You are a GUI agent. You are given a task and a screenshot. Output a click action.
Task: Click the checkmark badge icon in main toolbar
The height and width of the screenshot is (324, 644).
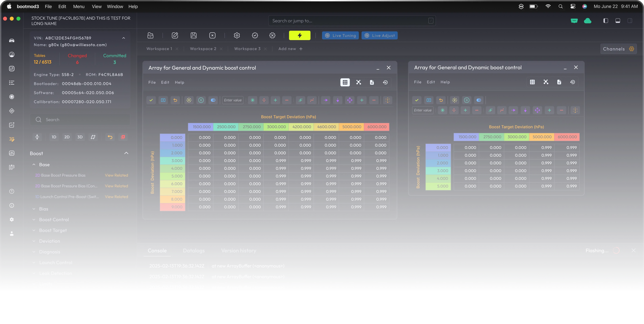[255, 36]
